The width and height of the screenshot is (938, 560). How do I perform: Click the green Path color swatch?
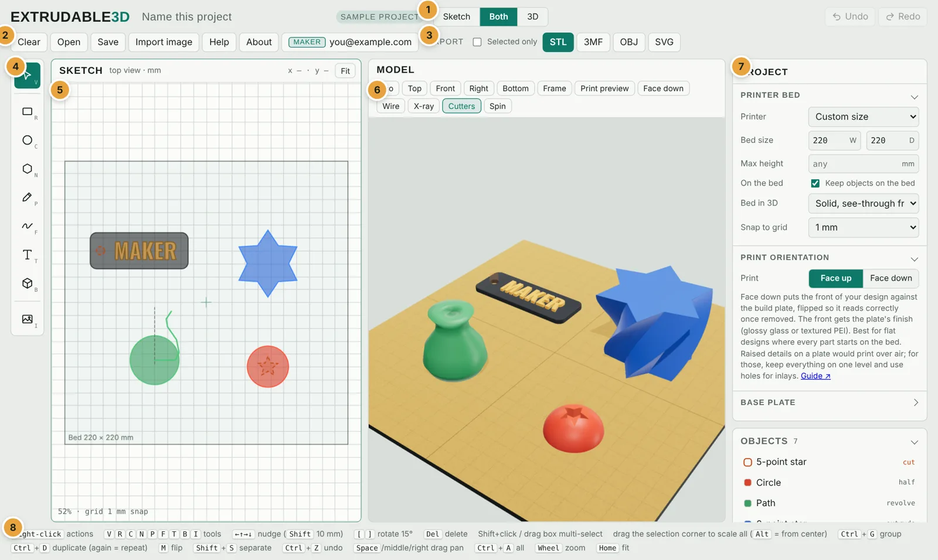pyautogui.click(x=747, y=503)
